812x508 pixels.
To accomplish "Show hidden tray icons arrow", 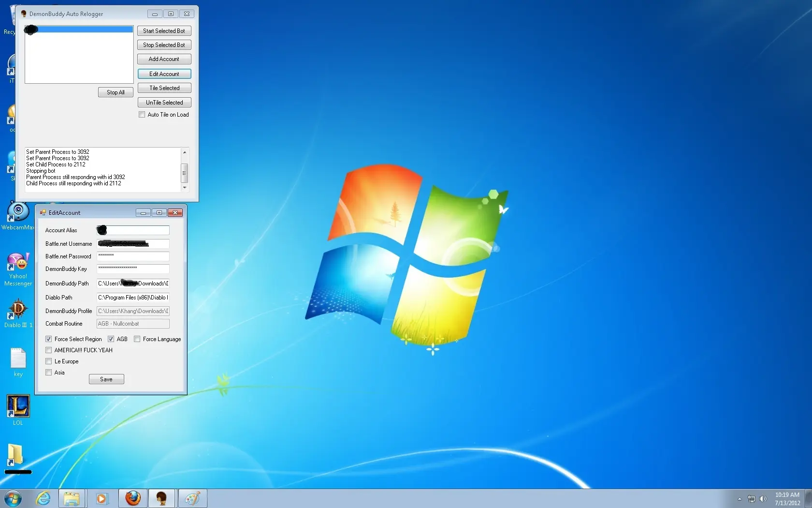I will tap(739, 499).
